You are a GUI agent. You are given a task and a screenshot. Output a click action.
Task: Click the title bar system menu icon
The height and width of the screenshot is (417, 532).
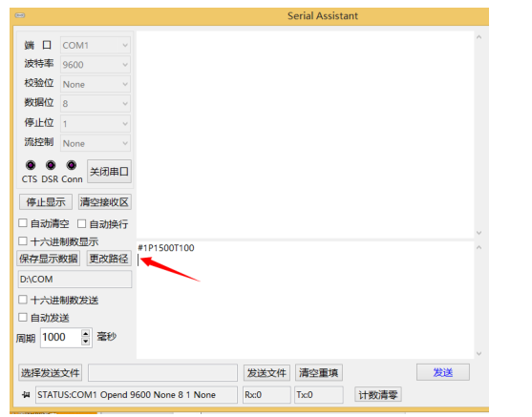click(x=20, y=15)
